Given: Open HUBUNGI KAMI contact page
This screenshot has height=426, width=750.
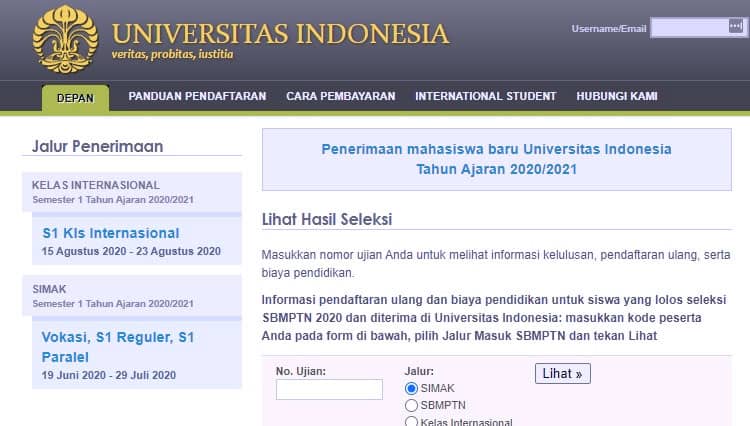Looking at the screenshot, I should 617,96.
